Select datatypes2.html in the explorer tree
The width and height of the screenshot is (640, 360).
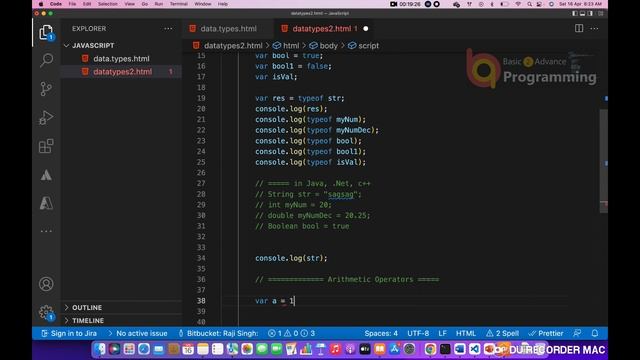tap(121, 71)
